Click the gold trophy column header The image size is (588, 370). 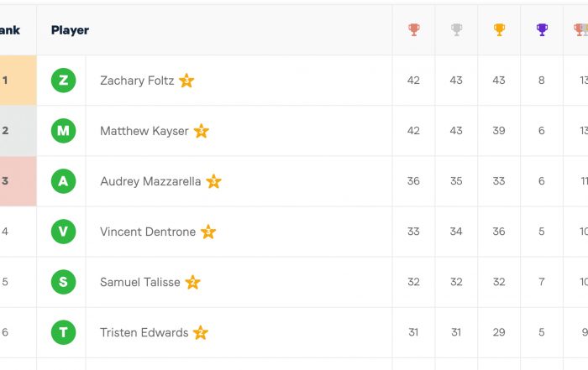[x=499, y=29]
